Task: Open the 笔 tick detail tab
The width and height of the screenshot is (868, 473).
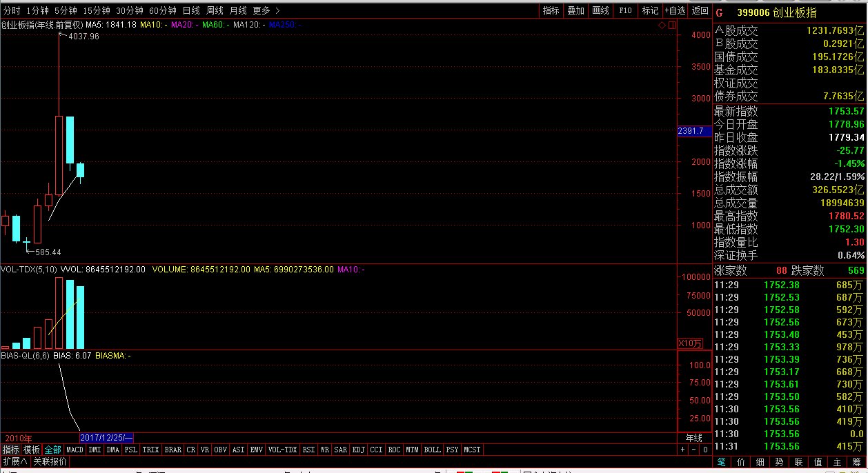Action: pyautogui.click(x=721, y=462)
